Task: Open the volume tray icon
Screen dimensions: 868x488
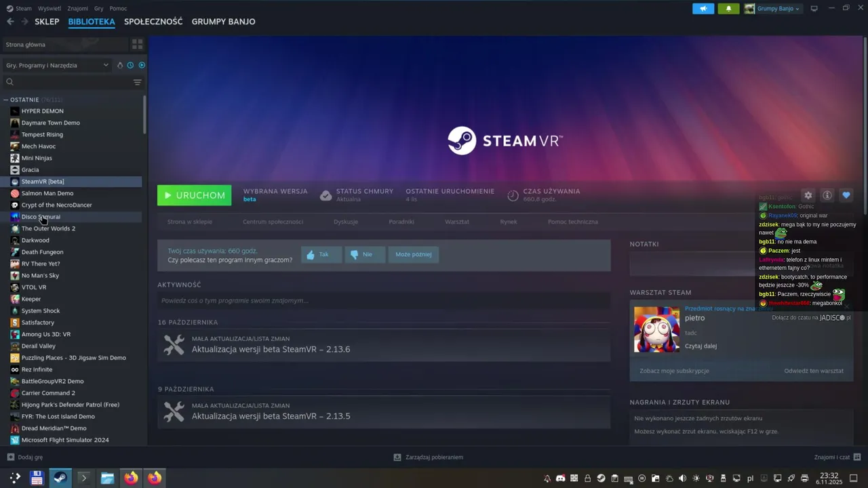Action: pos(682,479)
